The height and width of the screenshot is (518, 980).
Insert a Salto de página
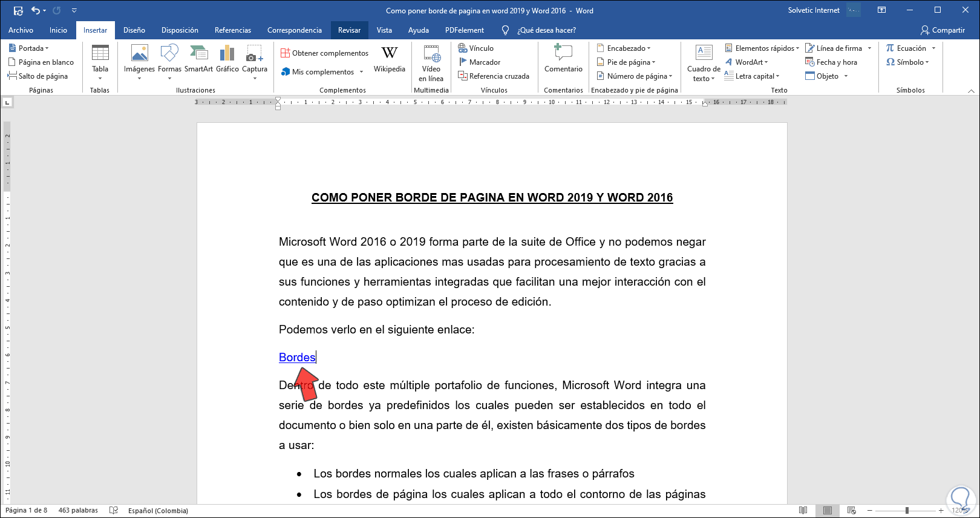(x=38, y=76)
